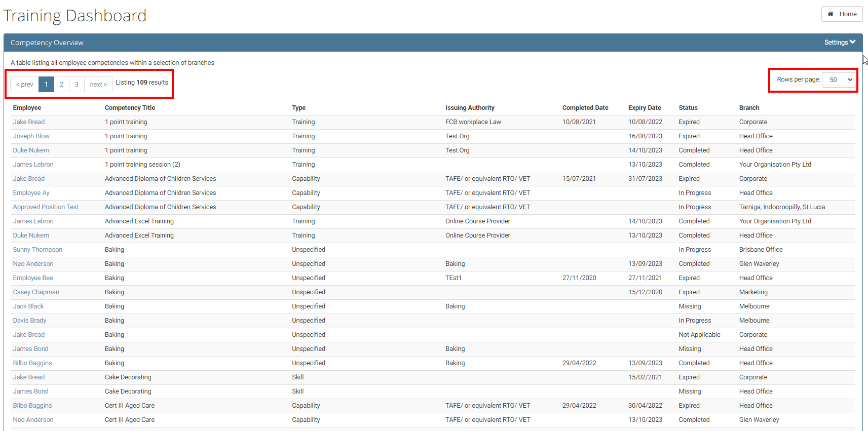Screen dimensions: 868x431
Task: Click the Expiry Date column header
Action: 645,108
